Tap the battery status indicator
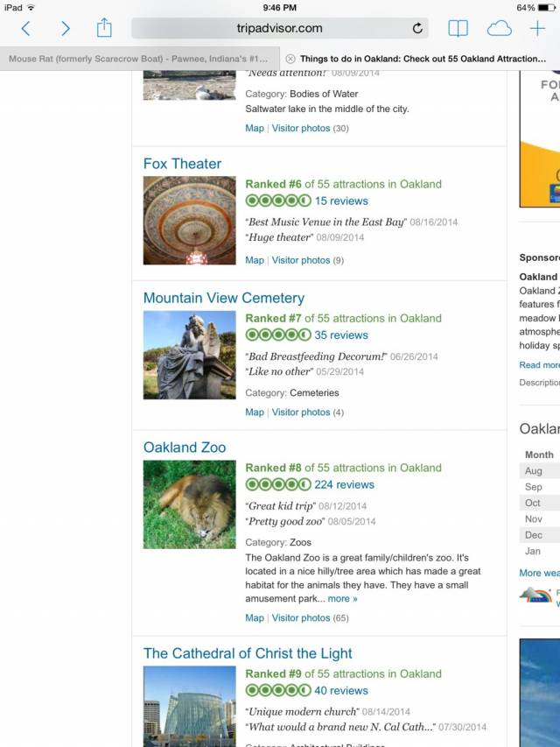The width and height of the screenshot is (560, 747). (x=546, y=8)
